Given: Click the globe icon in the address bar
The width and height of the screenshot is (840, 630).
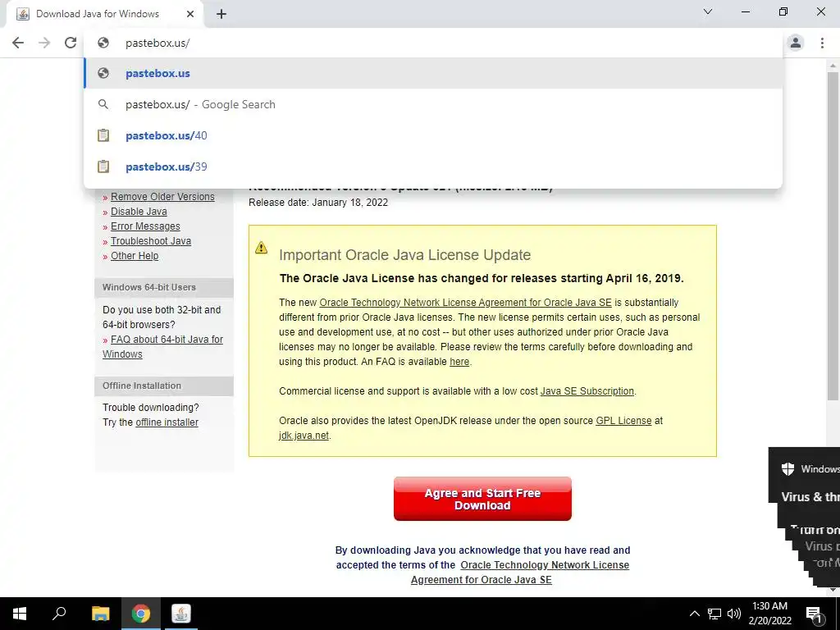Looking at the screenshot, I should click(x=103, y=43).
